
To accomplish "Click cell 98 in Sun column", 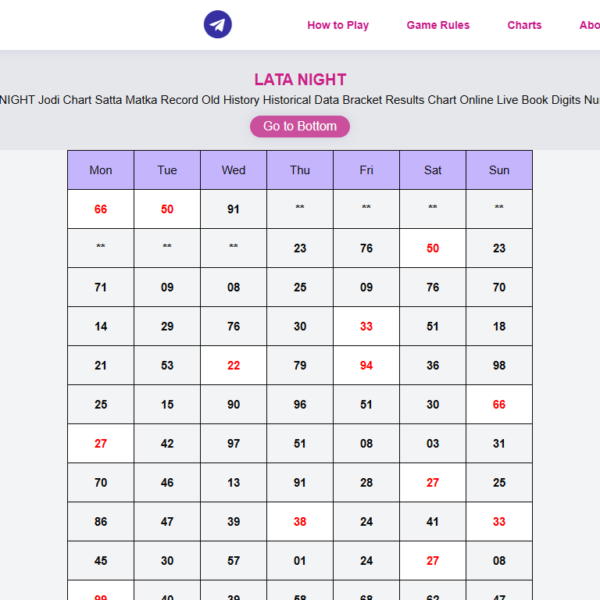I will [x=499, y=365].
